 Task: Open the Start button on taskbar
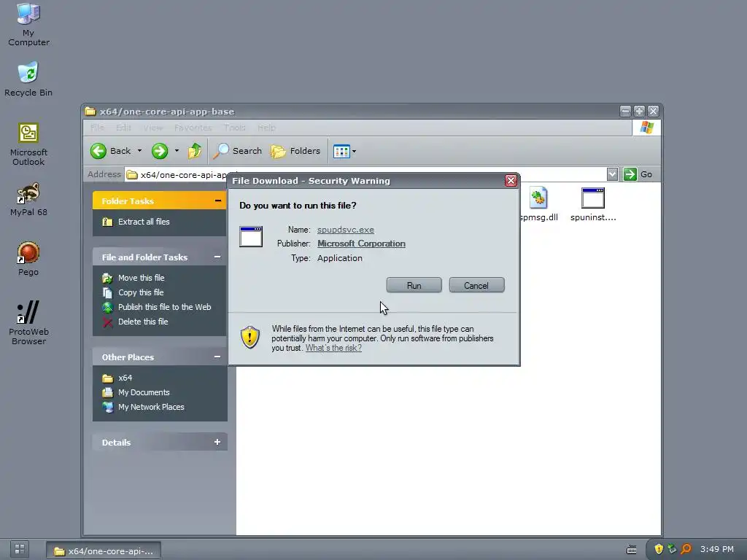pos(20,549)
